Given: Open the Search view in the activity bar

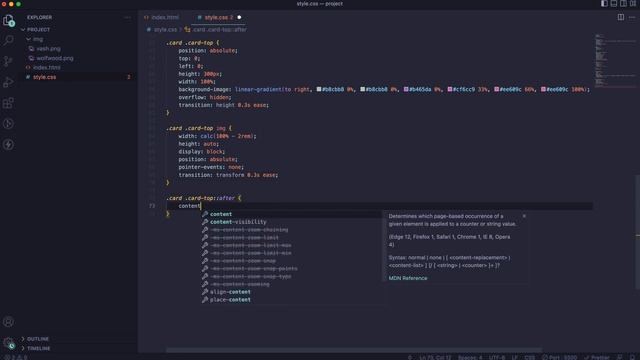Looking at the screenshot, I should click(8, 40).
